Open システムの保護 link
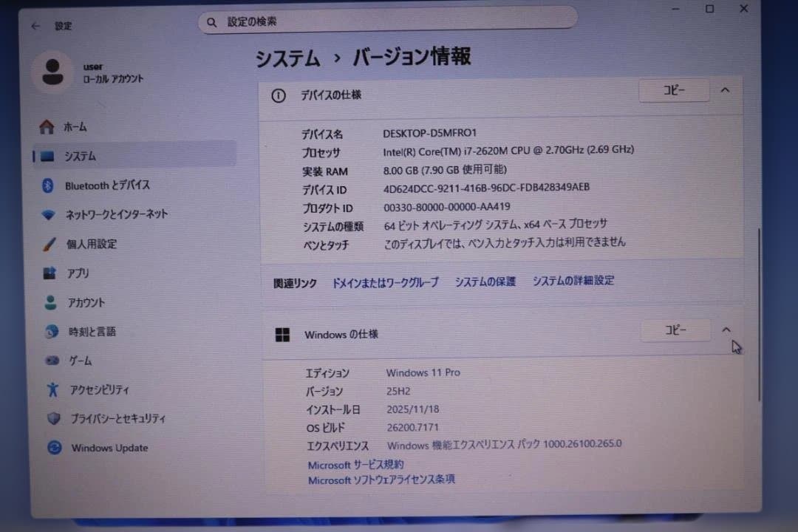 click(x=485, y=282)
